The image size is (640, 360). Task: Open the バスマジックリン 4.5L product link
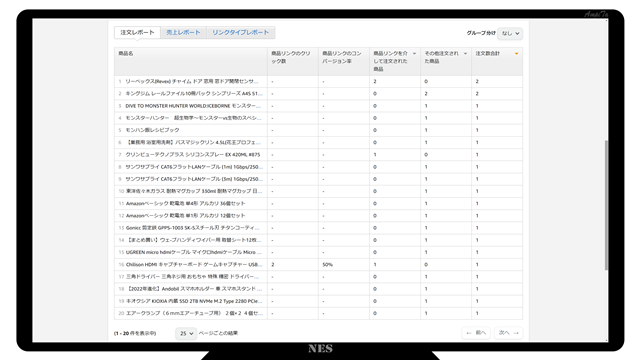coord(193,142)
